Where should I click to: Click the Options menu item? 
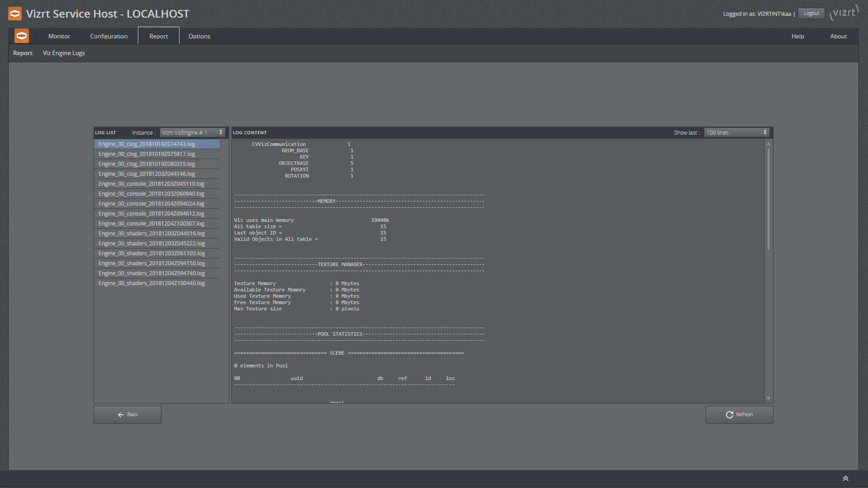[199, 36]
